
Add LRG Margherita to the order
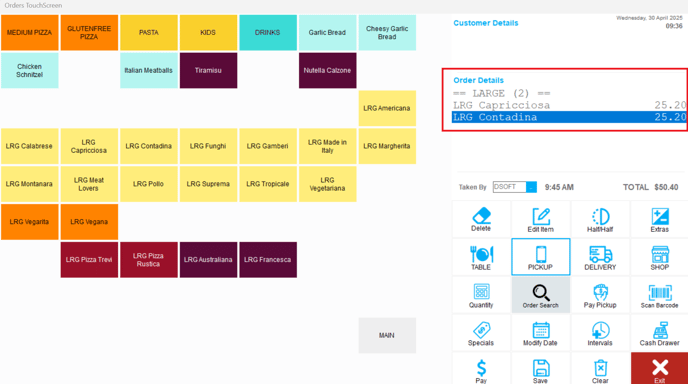tap(387, 146)
